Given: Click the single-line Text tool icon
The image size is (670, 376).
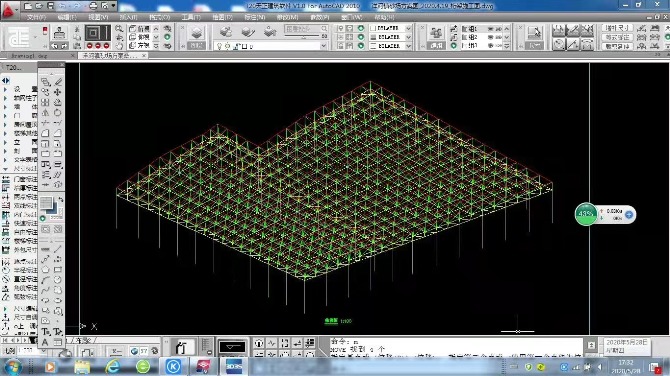Looking at the screenshot, I should click(x=45, y=332).
